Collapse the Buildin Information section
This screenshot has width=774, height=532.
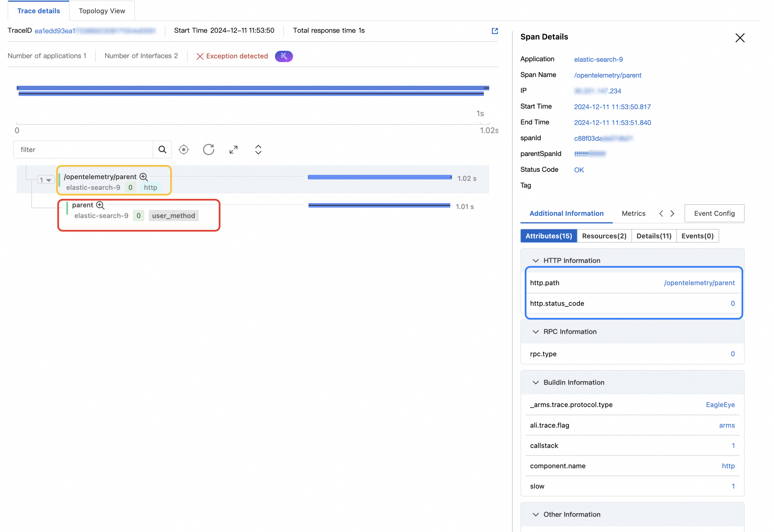(x=536, y=382)
